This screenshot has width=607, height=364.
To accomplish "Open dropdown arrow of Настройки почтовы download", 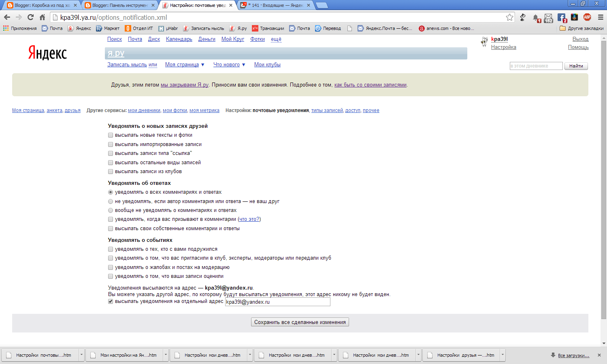I will pyautogui.click(x=81, y=355).
